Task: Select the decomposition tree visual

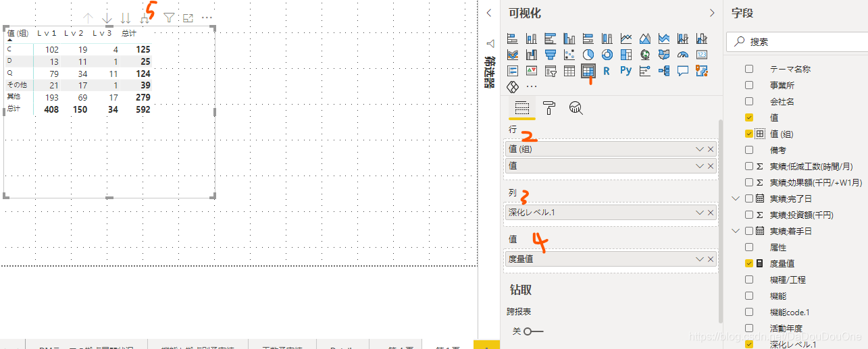Action: click(x=664, y=71)
